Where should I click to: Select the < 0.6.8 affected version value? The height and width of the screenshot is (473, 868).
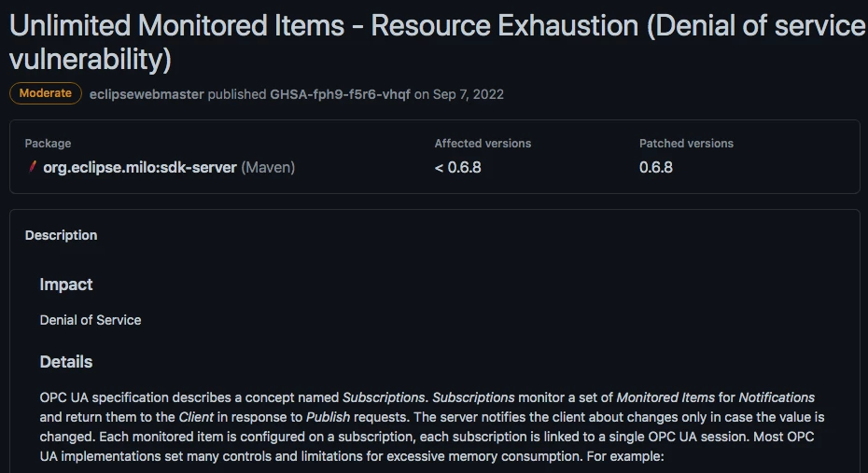pos(457,168)
